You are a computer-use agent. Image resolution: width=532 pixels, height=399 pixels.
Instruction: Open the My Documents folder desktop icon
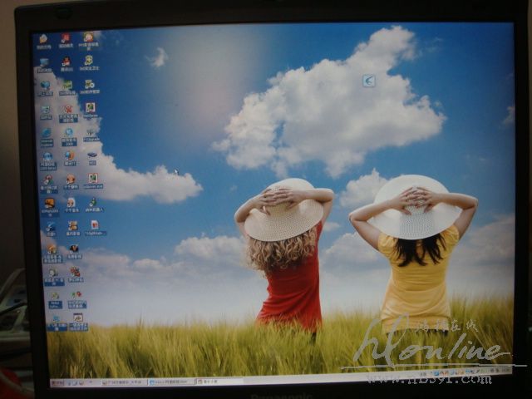43,42
